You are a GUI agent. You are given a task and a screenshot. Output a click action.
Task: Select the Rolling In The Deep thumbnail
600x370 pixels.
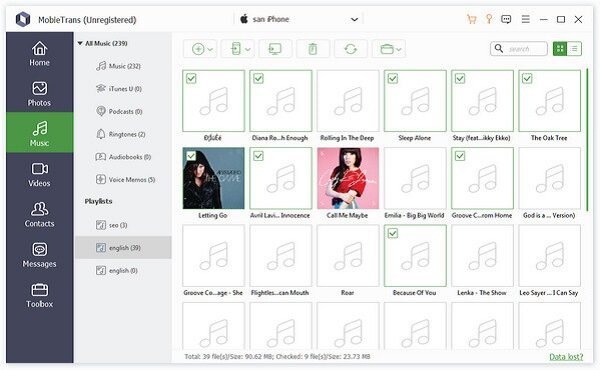tap(348, 101)
